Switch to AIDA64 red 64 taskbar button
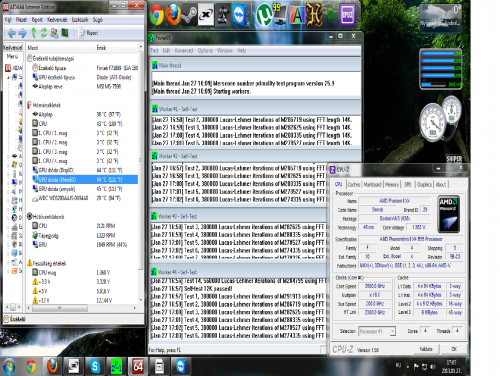 [x=138, y=366]
